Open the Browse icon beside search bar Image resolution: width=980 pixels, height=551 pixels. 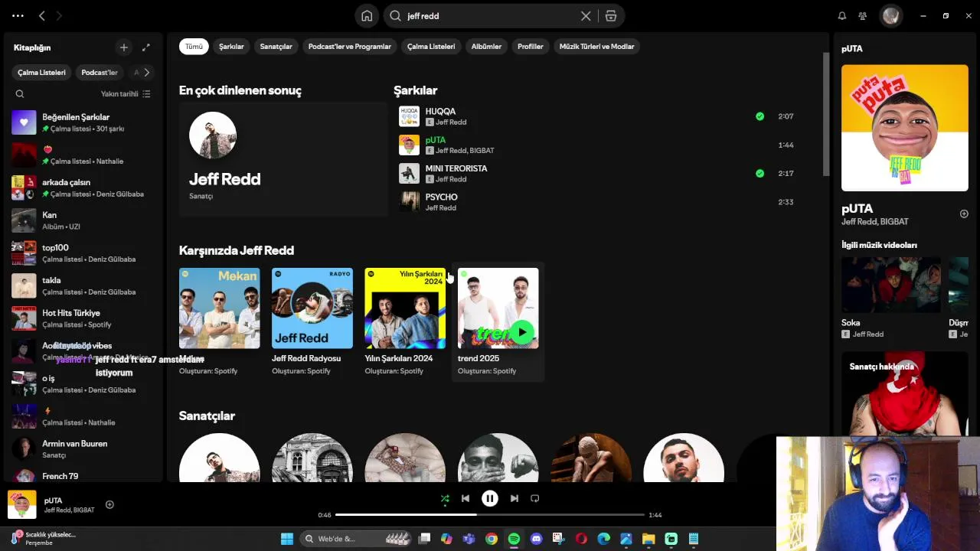coord(611,15)
